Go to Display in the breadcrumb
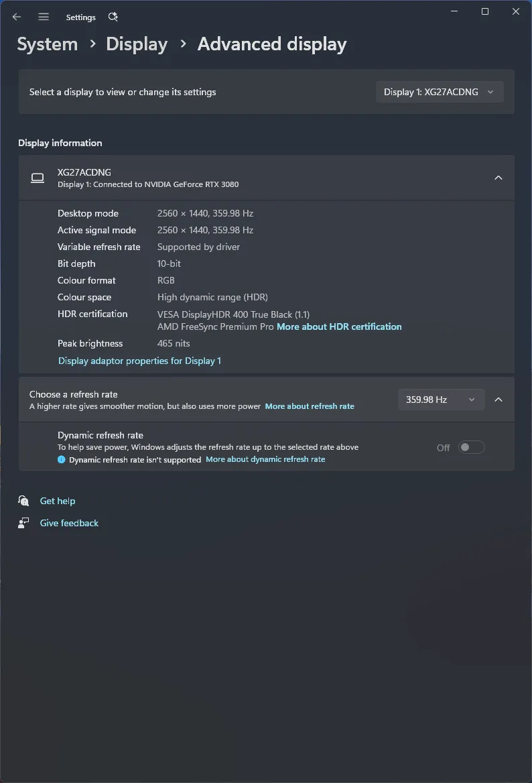The height and width of the screenshot is (783, 532). (137, 44)
